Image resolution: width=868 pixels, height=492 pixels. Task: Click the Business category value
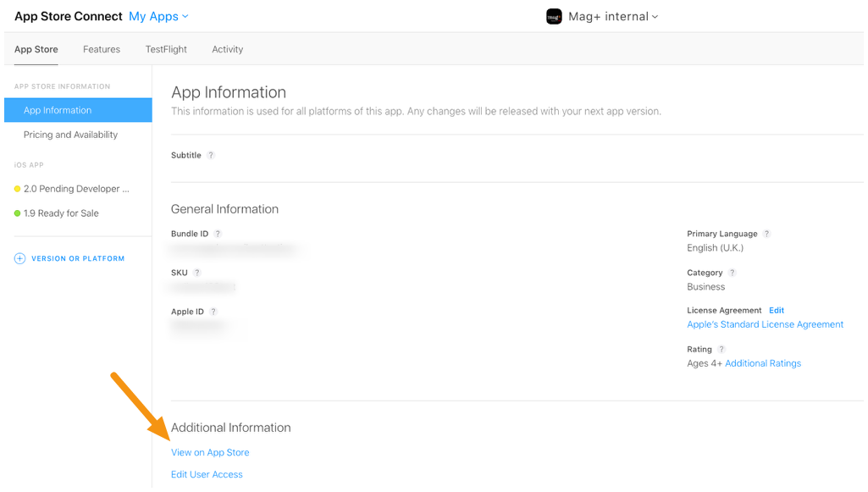(705, 287)
